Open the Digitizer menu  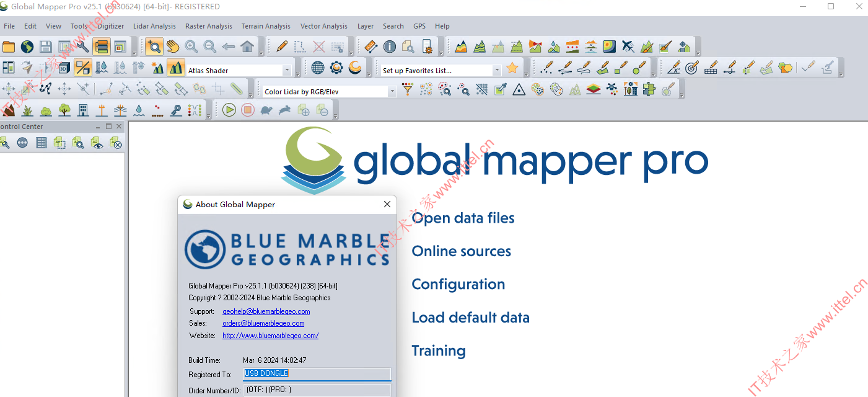[111, 26]
